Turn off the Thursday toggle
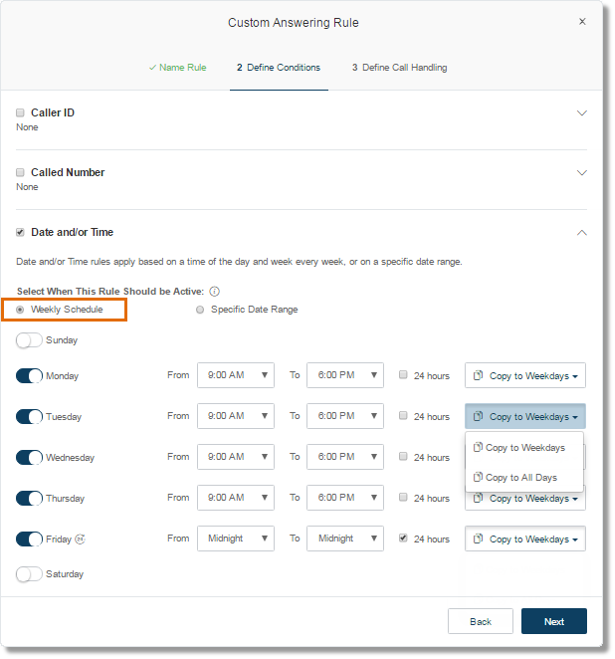Image resolution: width=615 pixels, height=659 pixels. pos(29,498)
